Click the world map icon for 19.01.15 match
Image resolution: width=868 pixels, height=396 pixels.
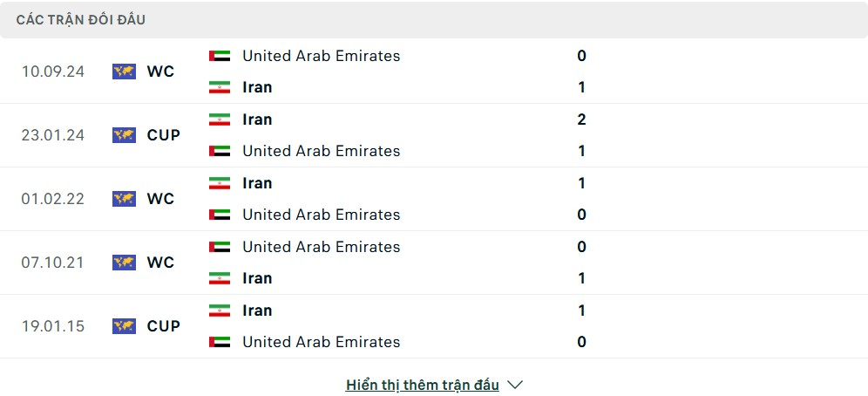click(124, 326)
